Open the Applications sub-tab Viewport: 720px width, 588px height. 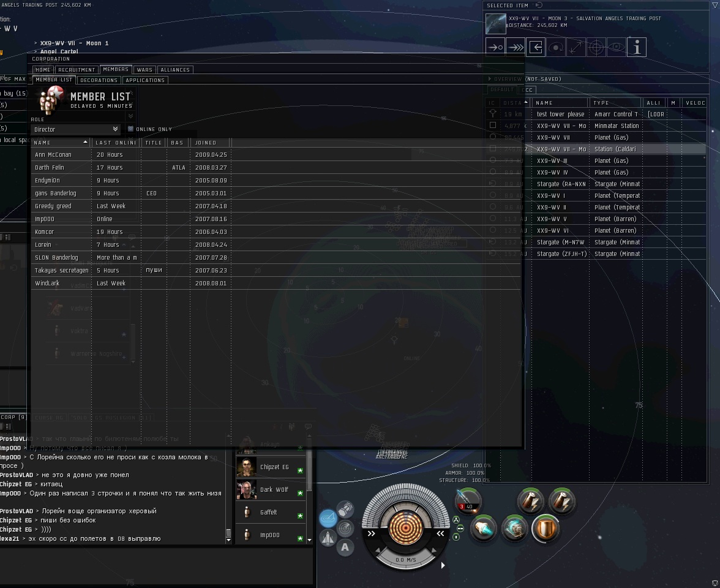pyautogui.click(x=145, y=80)
